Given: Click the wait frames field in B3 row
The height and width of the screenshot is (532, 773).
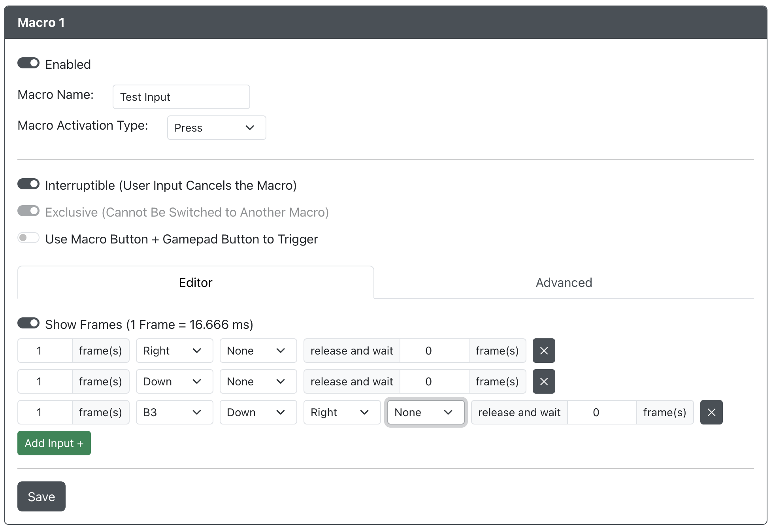Looking at the screenshot, I should pyautogui.click(x=602, y=412).
